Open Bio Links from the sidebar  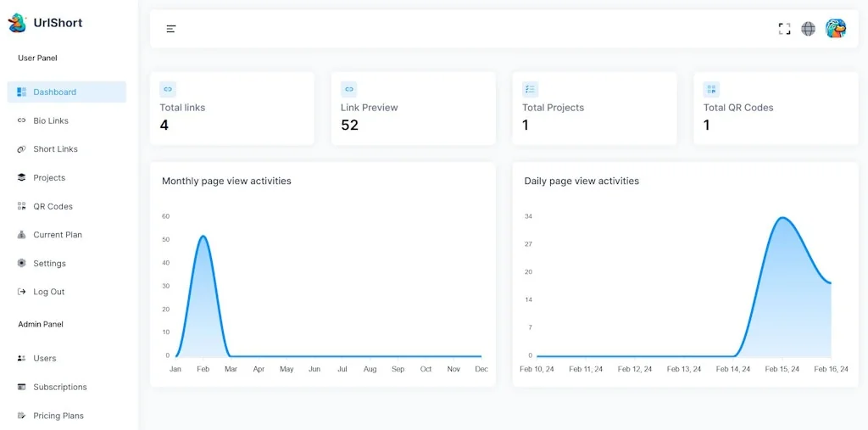51,121
